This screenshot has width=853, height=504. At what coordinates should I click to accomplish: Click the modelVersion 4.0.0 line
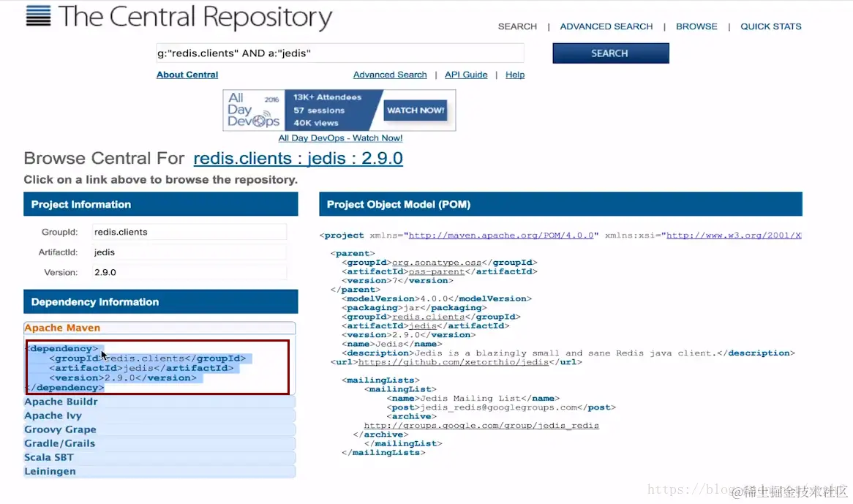(436, 298)
